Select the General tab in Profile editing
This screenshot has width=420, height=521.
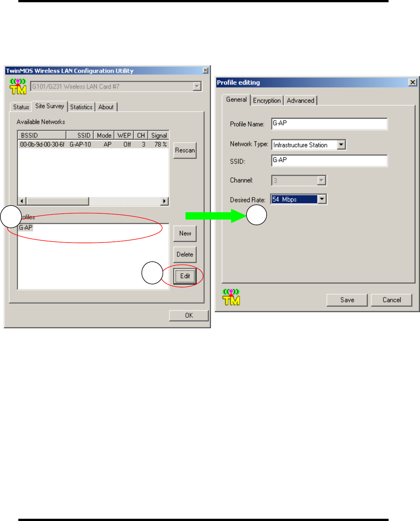(236, 100)
